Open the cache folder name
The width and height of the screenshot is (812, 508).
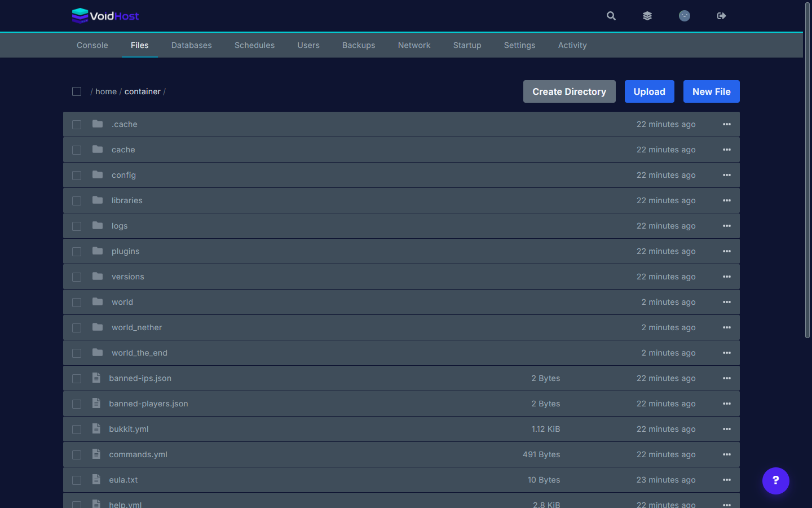point(123,150)
